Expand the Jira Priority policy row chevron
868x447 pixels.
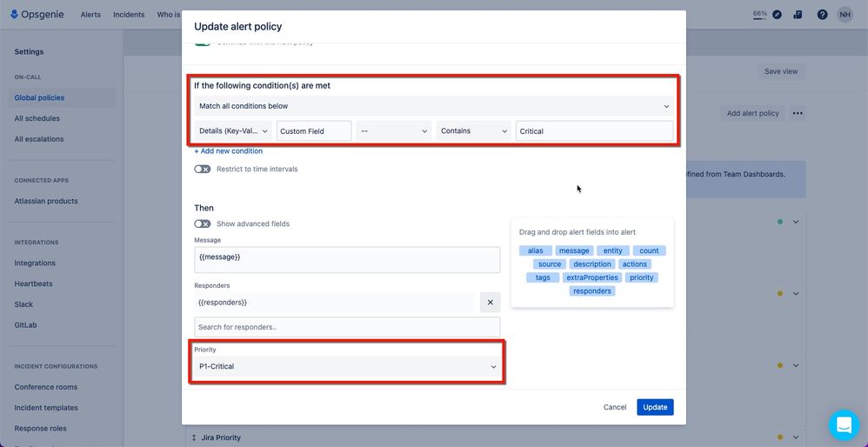(796, 437)
